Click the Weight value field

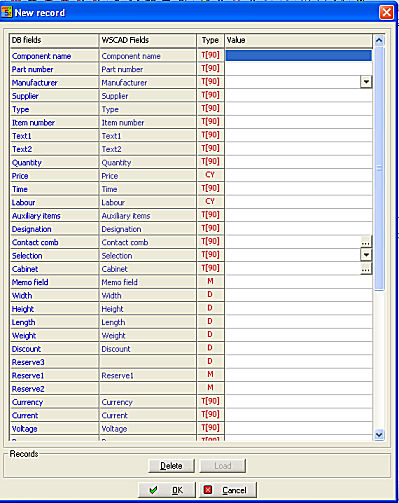pos(299,335)
